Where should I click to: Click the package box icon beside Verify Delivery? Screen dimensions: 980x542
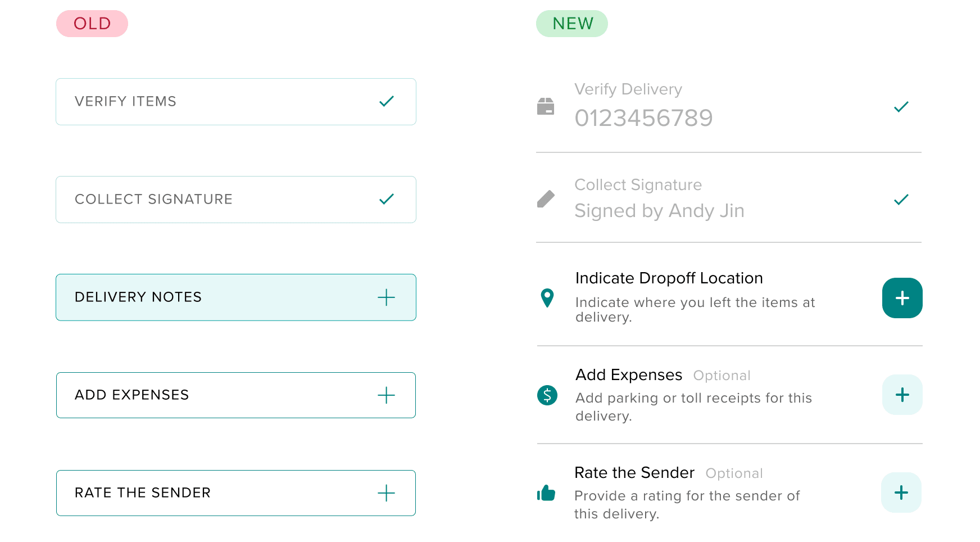tap(545, 106)
